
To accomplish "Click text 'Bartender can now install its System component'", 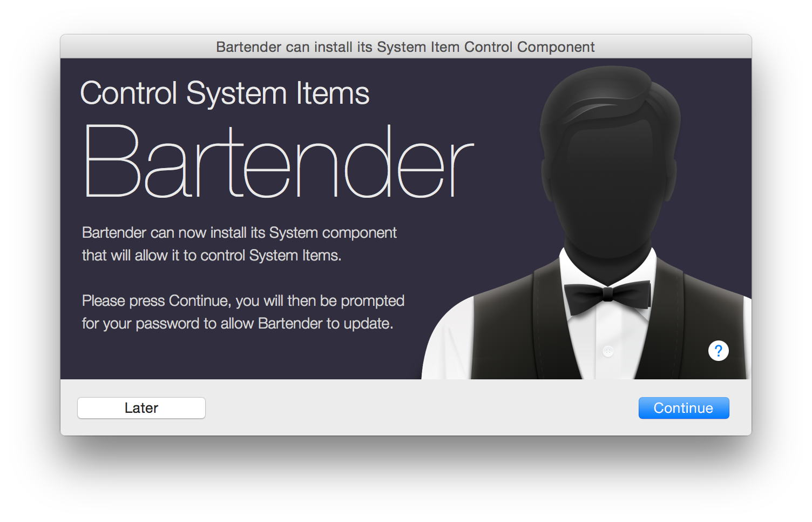I will 239,233.
